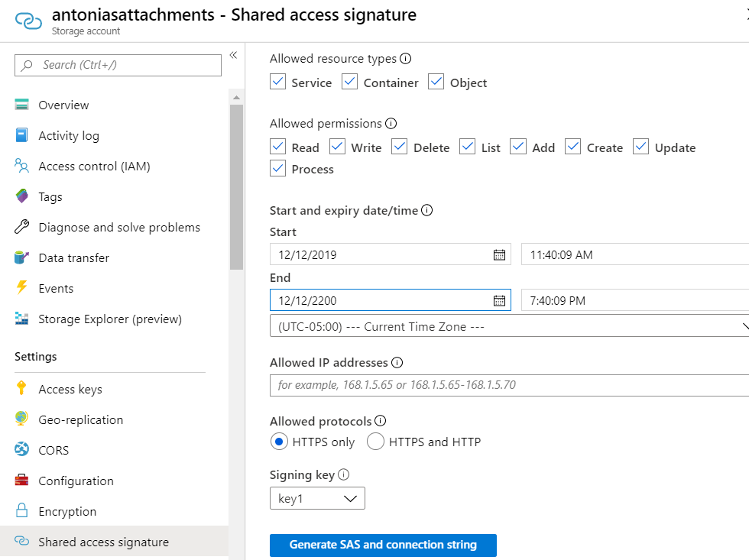Open the Start date calendar picker
This screenshot has height=560, width=749.
click(x=499, y=254)
